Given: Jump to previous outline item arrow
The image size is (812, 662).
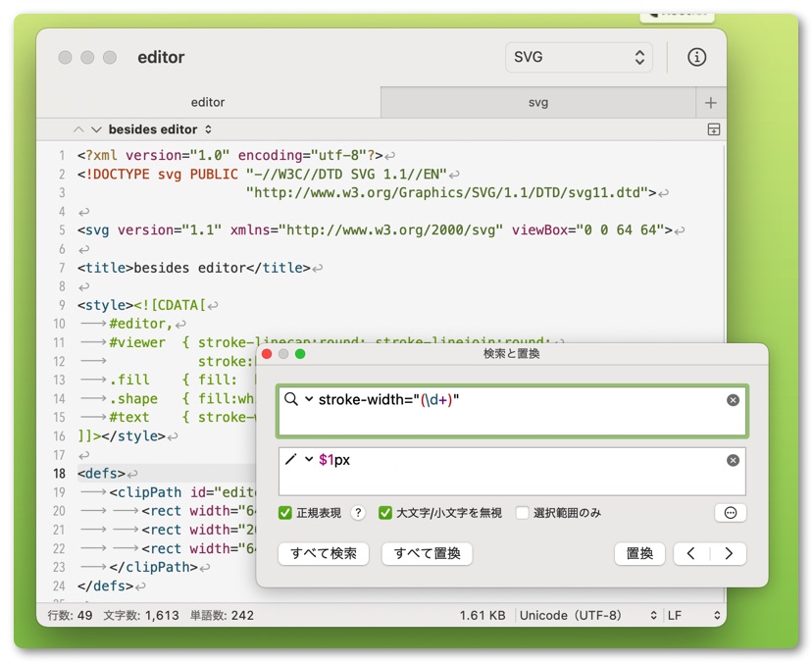Looking at the screenshot, I should click(x=78, y=129).
